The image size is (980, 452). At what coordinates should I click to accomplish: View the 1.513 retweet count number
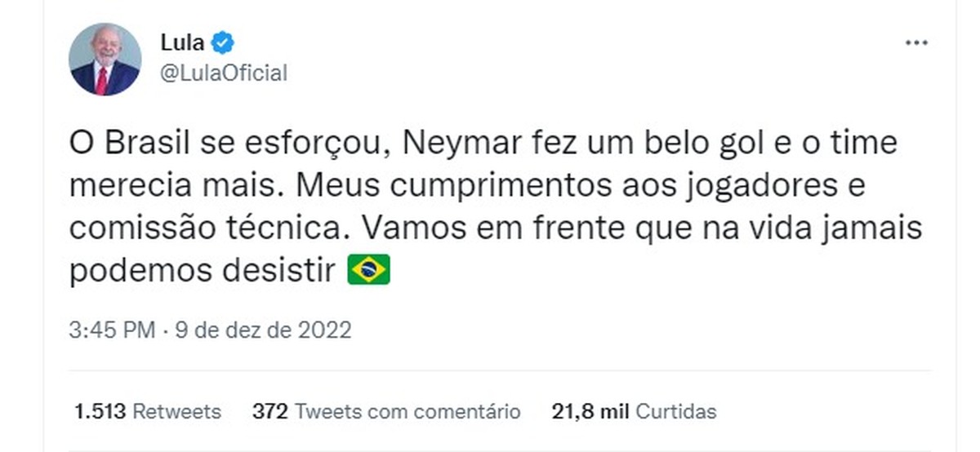tap(100, 411)
